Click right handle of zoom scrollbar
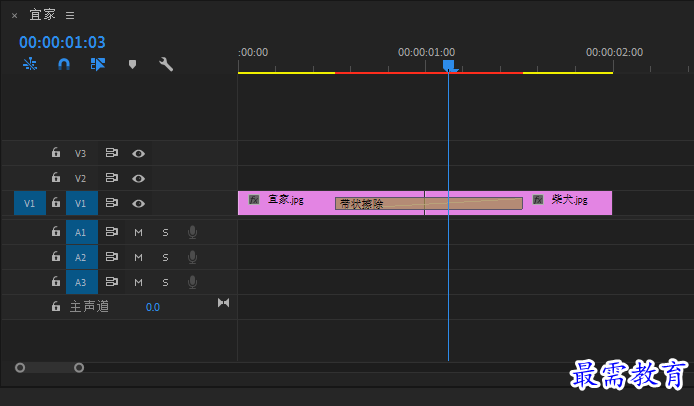The image size is (694, 406). [x=79, y=367]
